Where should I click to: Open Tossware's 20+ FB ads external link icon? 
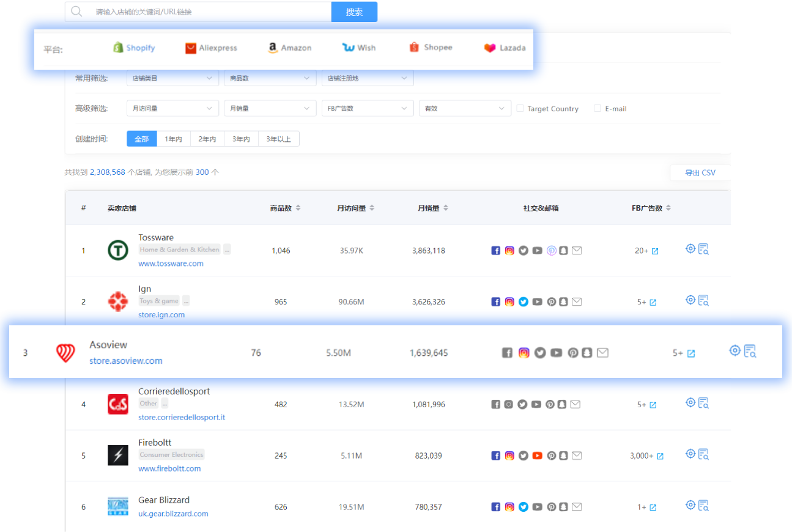[x=655, y=251]
